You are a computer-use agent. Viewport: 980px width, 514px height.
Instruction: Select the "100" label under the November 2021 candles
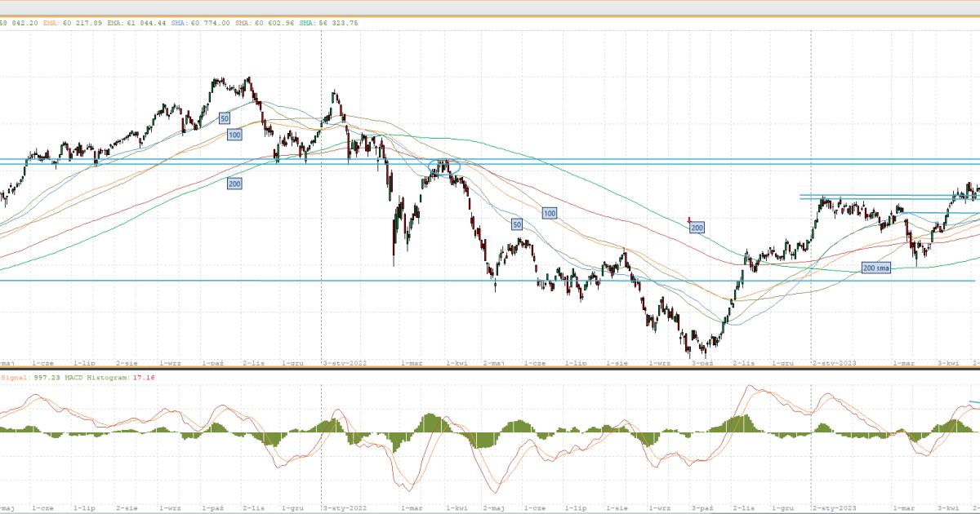point(234,135)
